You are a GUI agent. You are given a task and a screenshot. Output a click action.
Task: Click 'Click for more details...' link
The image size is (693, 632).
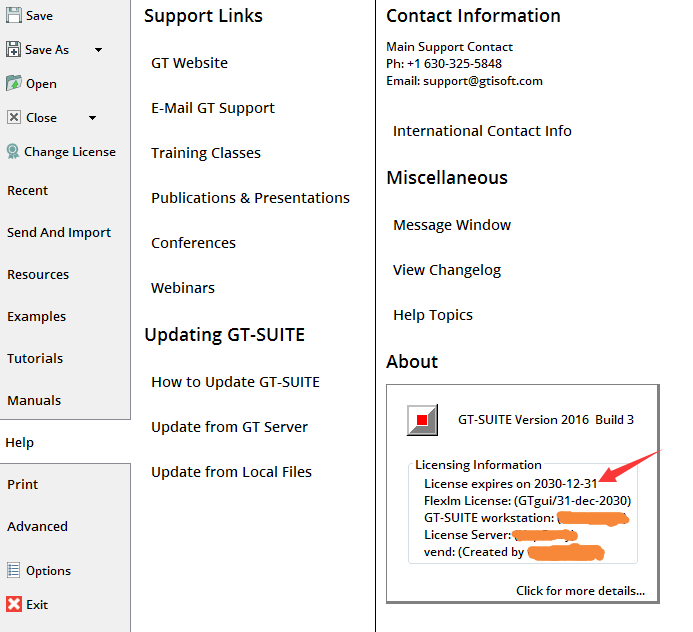point(580,591)
